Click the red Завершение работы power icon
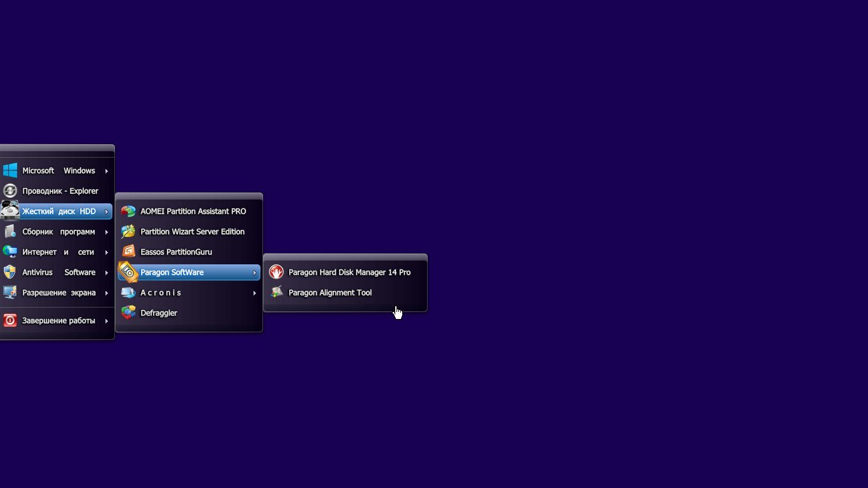The height and width of the screenshot is (488, 868). coord(10,320)
